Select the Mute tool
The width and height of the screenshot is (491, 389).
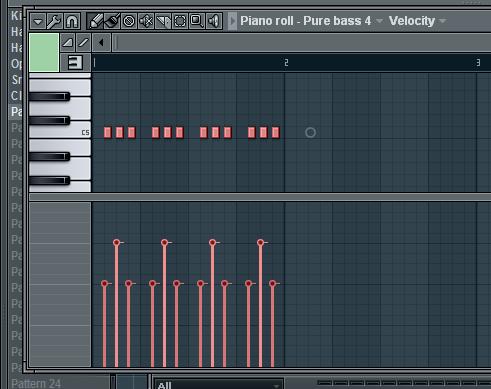coord(146,22)
